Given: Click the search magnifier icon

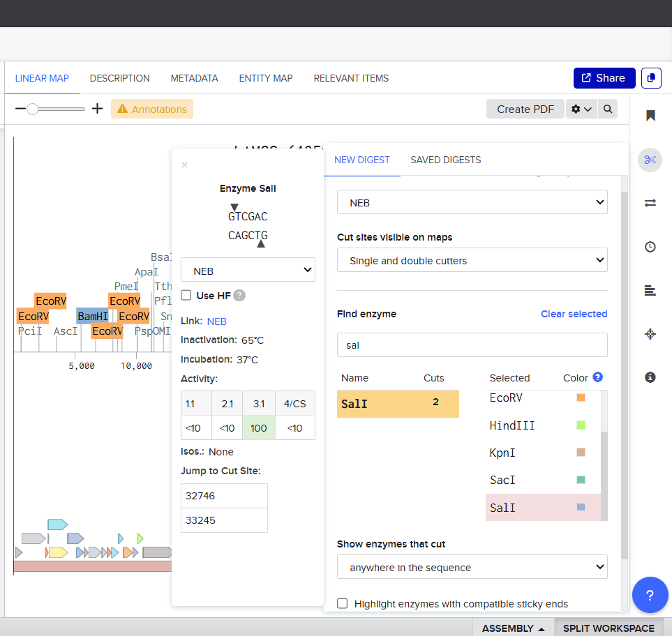Looking at the screenshot, I should tap(608, 109).
